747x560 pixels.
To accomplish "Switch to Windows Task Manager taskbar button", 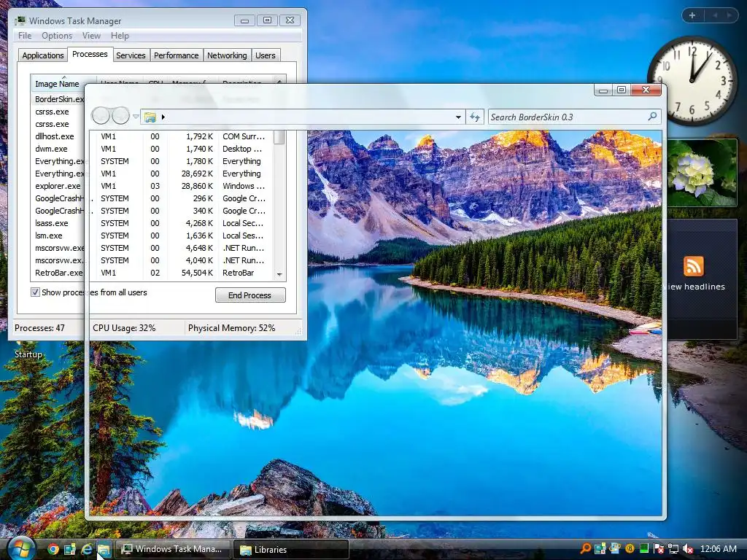I will coord(173,549).
